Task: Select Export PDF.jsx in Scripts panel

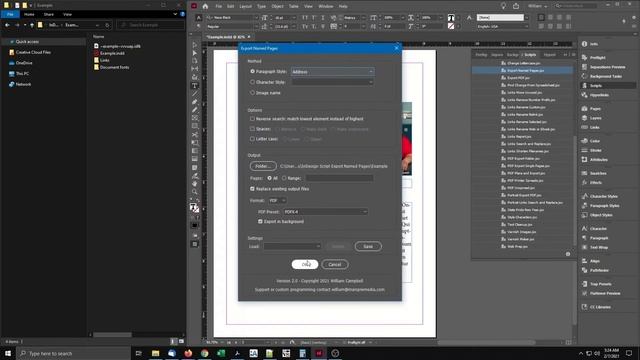Action: click(518, 78)
